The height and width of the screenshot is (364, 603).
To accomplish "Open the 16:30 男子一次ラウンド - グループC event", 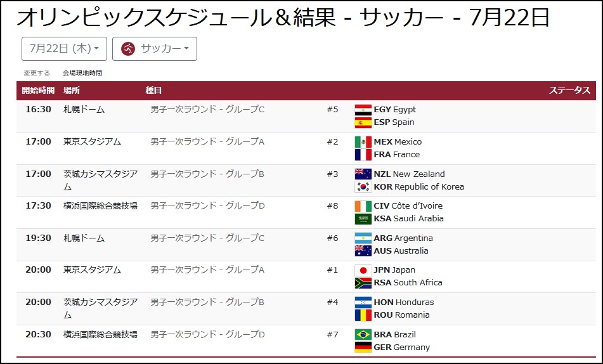I will 207,110.
